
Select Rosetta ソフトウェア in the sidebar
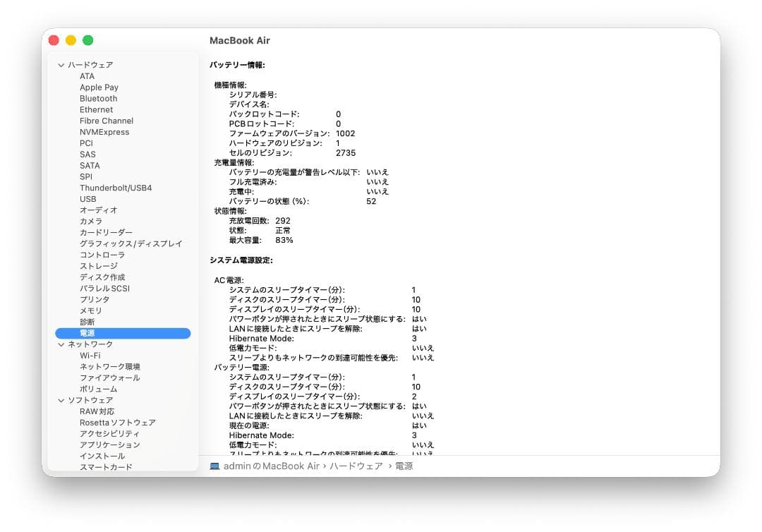(x=118, y=423)
